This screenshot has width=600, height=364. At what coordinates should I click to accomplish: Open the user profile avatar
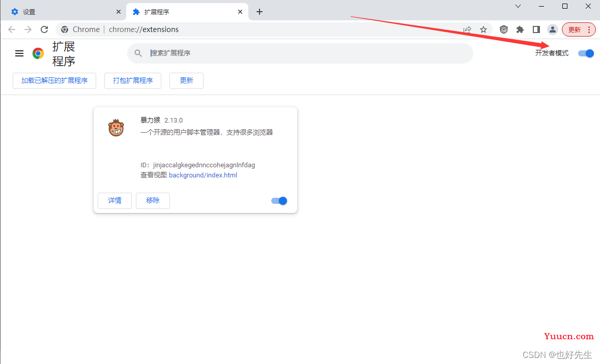[552, 29]
